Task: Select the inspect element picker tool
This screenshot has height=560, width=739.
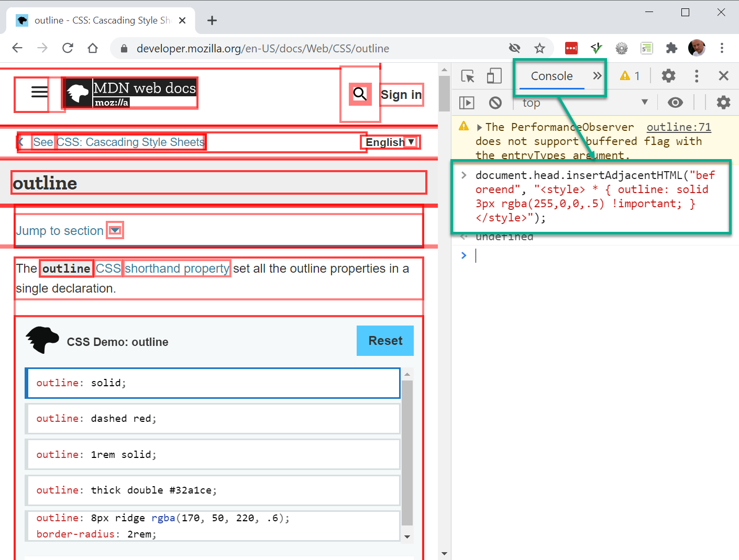Action: click(x=468, y=76)
